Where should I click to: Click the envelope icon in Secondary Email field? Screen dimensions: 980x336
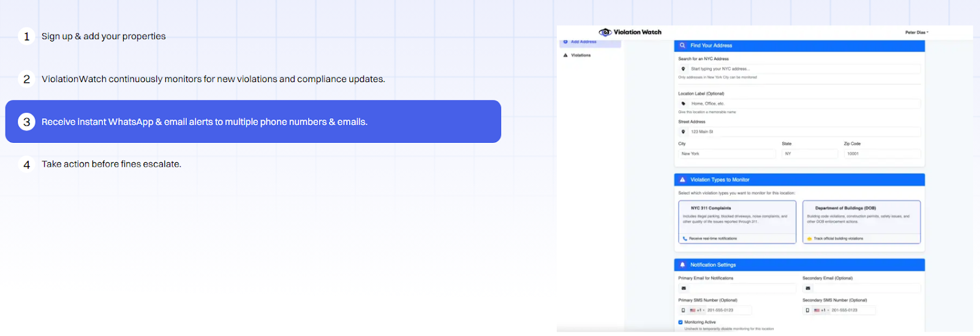click(808, 288)
